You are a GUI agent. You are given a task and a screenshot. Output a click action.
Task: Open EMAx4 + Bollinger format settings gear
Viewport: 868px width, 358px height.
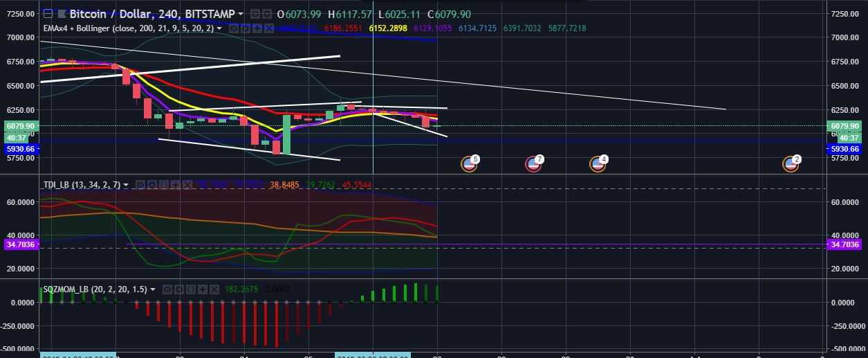coord(246,28)
